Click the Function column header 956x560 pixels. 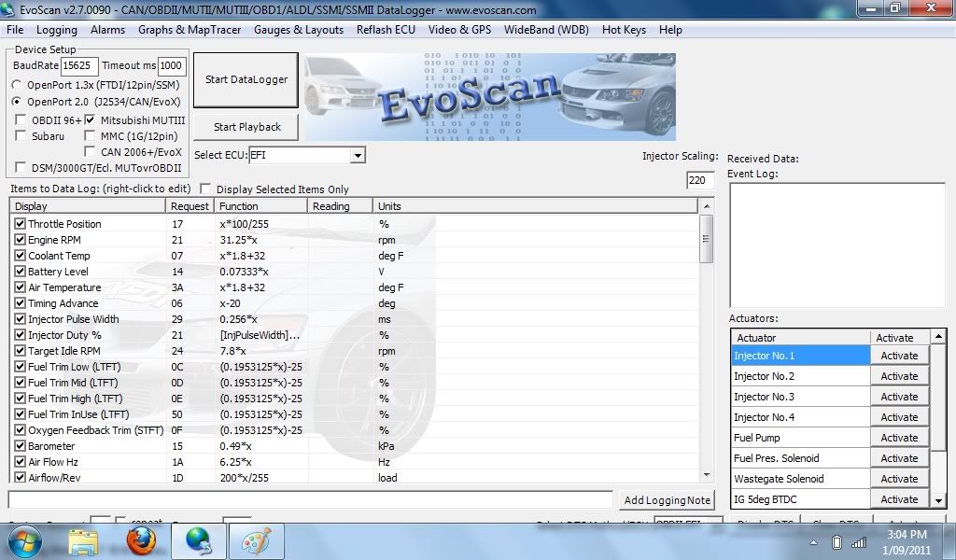(x=261, y=206)
